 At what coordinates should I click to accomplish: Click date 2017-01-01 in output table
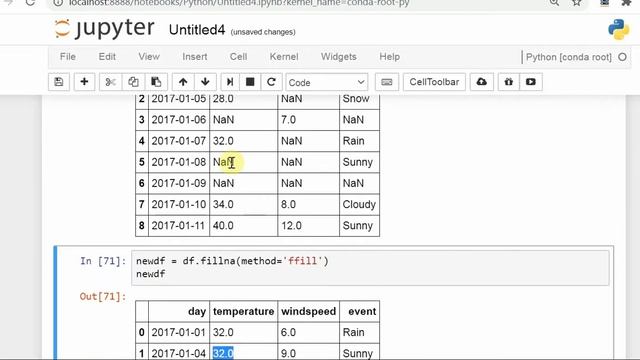(178, 332)
